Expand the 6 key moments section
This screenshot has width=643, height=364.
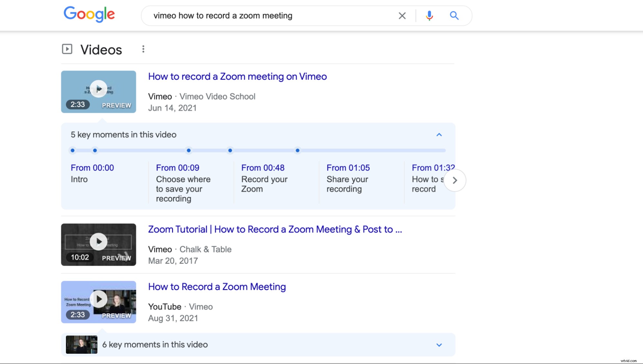439,345
